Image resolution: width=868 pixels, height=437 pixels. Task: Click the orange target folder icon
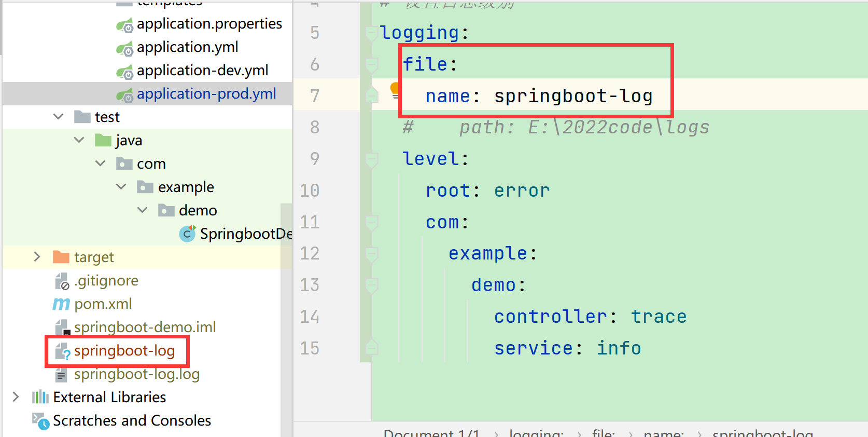[61, 257]
